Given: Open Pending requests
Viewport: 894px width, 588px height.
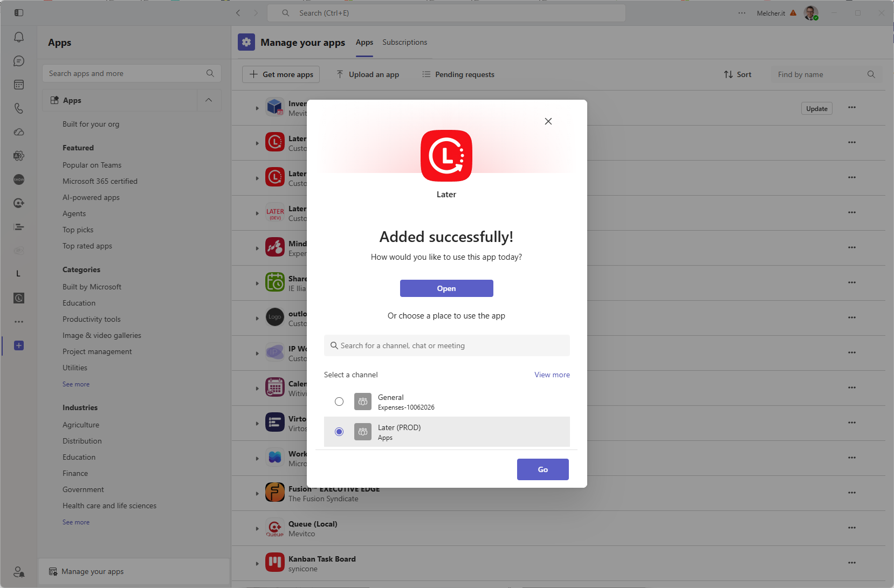Looking at the screenshot, I should click(x=458, y=74).
